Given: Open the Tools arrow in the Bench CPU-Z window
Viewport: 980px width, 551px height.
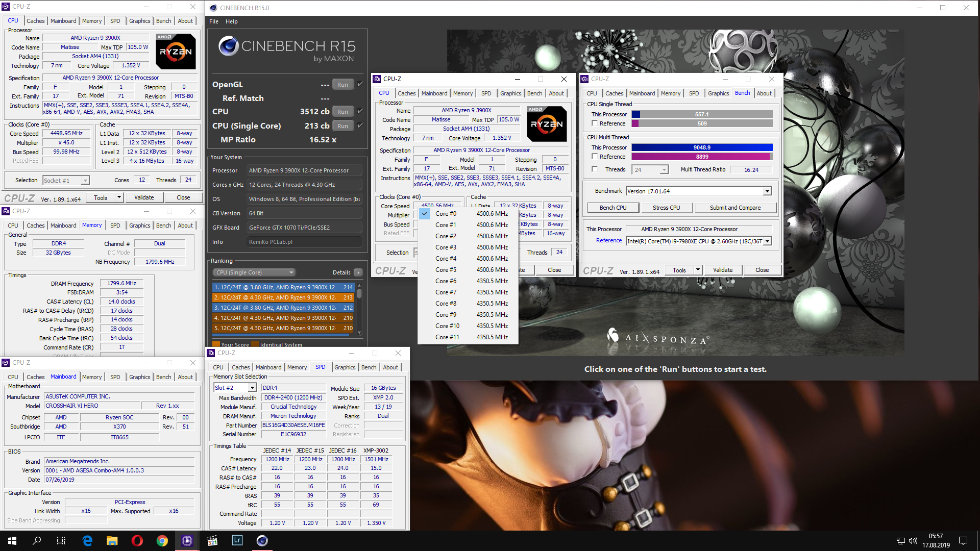Looking at the screenshot, I should [698, 270].
